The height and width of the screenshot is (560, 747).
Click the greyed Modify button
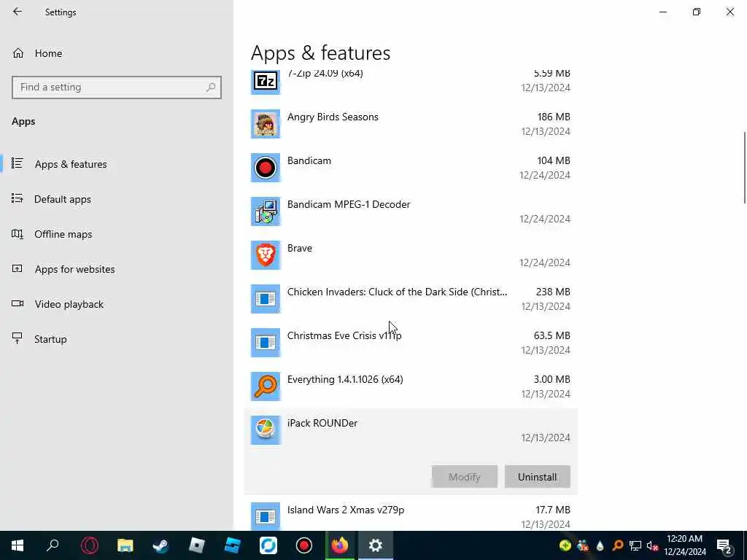(x=465, y=477)
